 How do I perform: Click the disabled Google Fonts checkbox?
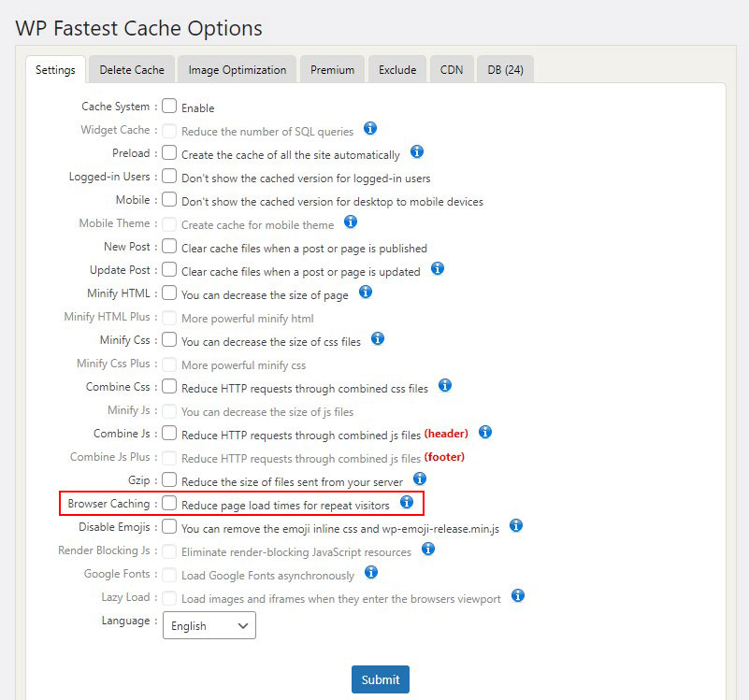tap(169, 575)
